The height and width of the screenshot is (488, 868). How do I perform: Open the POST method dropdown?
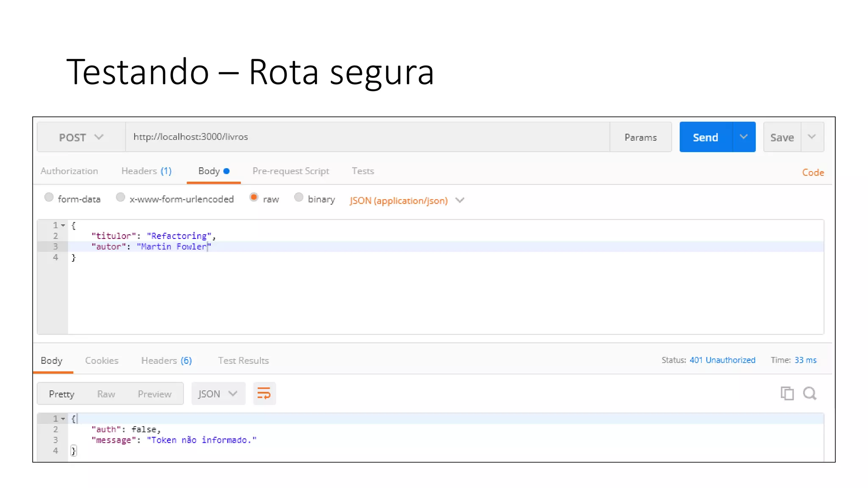point(81,137)
